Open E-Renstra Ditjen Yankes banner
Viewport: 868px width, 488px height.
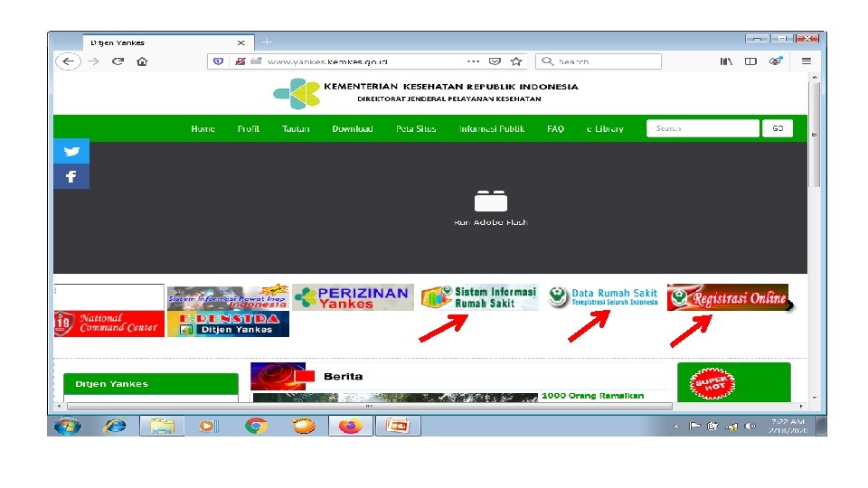[x=228, y=324]
